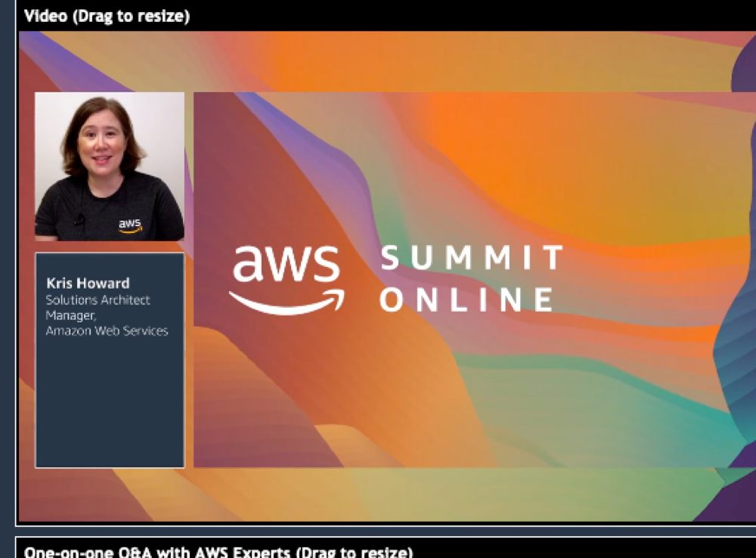756x558 pixels.
Task: Click the video background below the speaker card
Action: pyautogui.click(x=110, y=495)
